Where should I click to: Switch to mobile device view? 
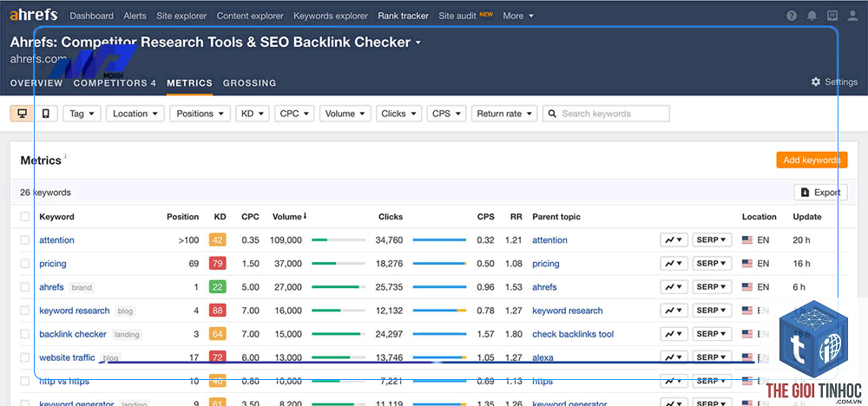click(46, 114)
